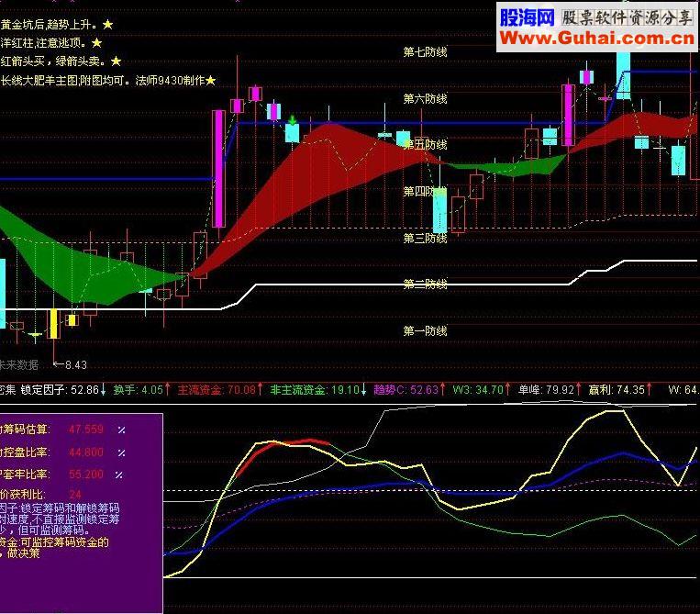Select the 黄金坑后,趋势上升 note text

[50, 25]
